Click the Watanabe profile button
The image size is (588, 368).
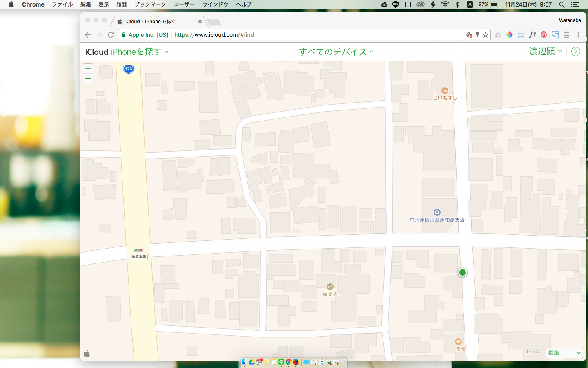point(570,20)
